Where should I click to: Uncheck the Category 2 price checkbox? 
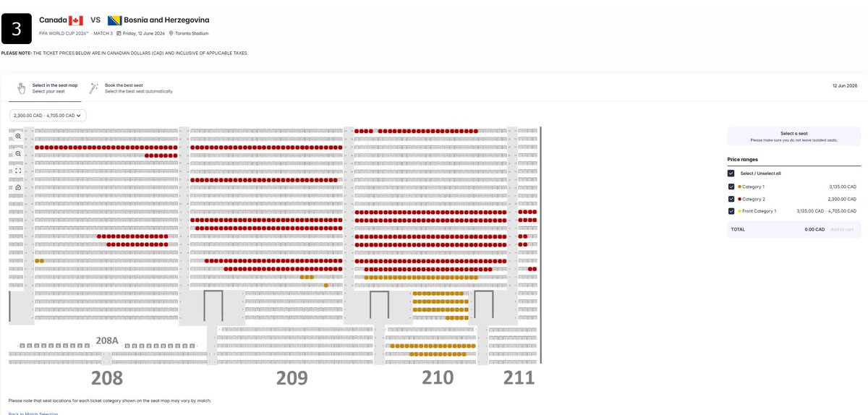(x=731, y=199)
